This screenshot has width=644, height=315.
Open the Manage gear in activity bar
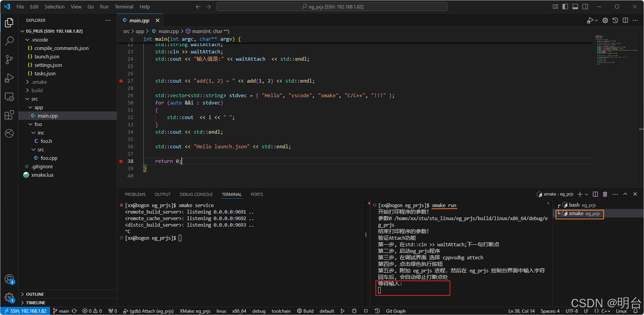[x=9, y=297]
